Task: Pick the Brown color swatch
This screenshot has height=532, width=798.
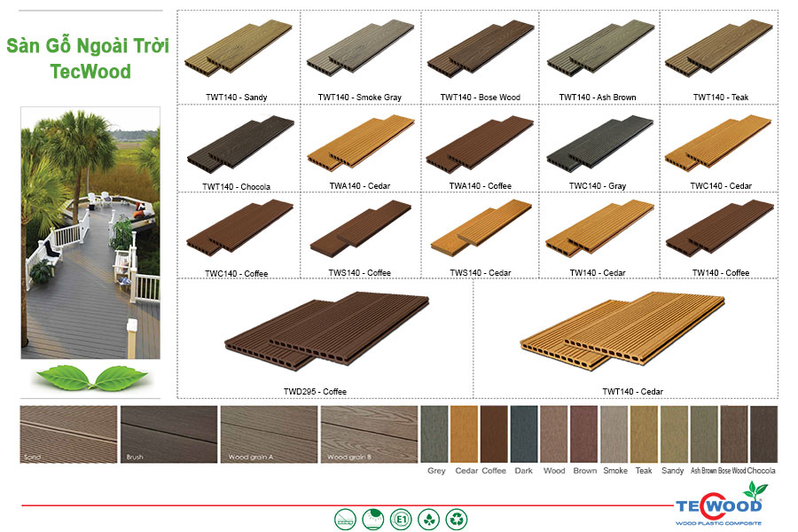Action: tap(583, 434)
